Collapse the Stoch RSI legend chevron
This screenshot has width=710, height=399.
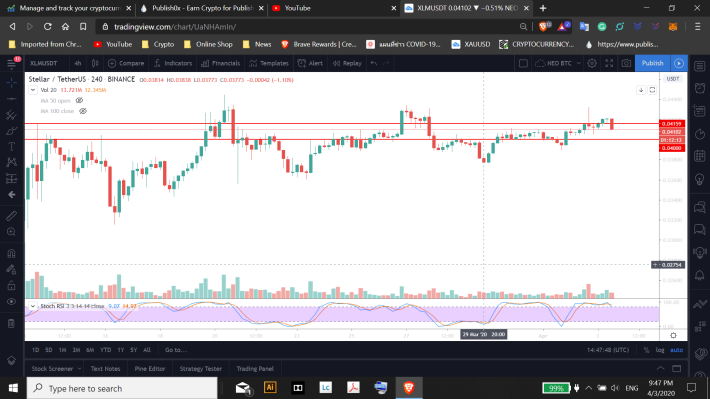[33, 306]
